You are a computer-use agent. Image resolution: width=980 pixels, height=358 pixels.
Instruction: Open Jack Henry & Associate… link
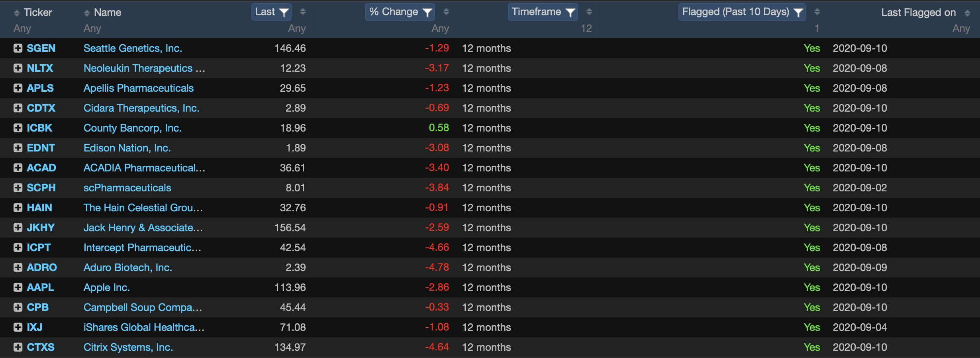click(x=143, y=228)
